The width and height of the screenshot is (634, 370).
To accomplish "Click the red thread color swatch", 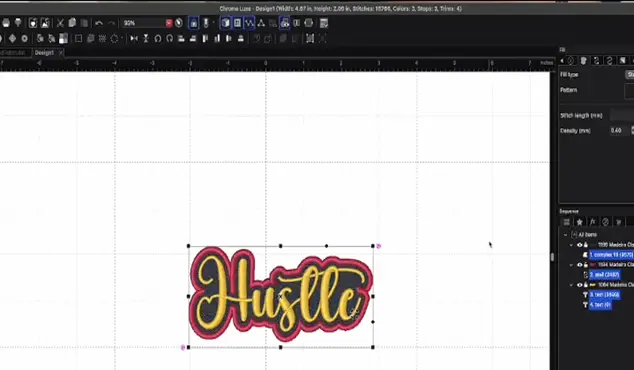I will pos(593,265).
